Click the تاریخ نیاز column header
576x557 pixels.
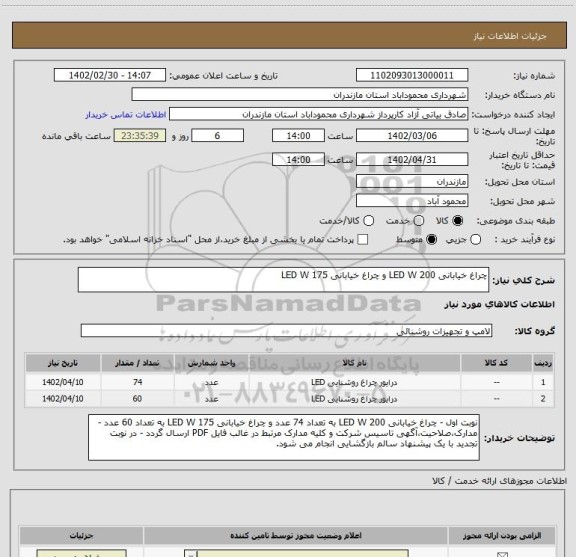(x=63, y=363)
